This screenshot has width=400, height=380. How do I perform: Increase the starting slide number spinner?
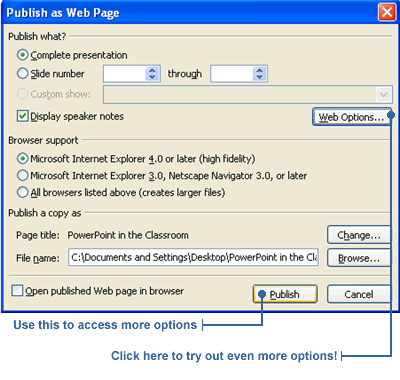152,70
